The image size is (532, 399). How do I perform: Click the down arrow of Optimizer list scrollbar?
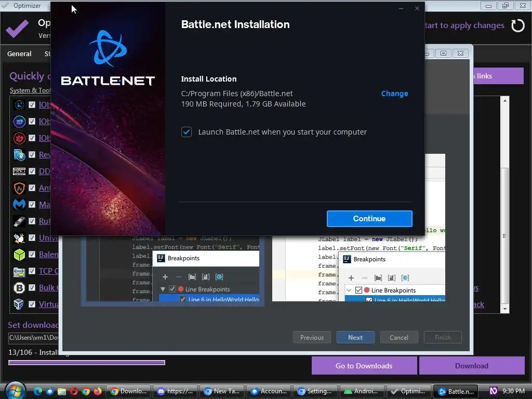click(x=505, y=309)
